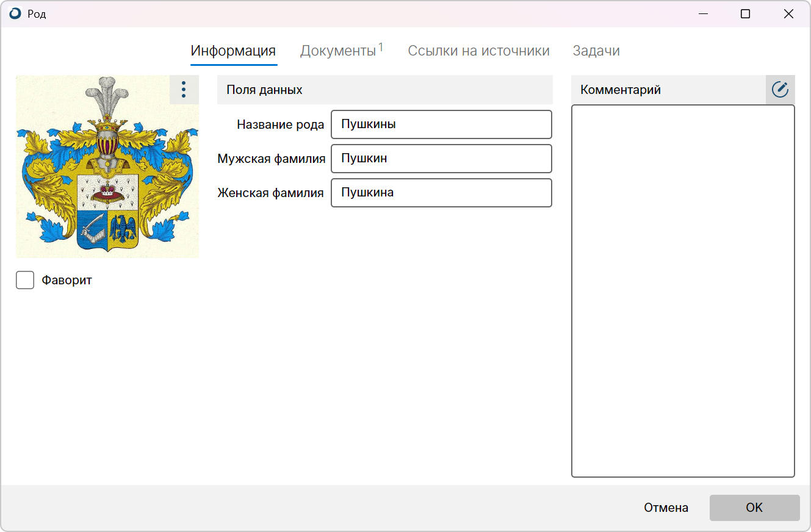Open the Документы tab
811x532 pixels.
coord(341,51)
